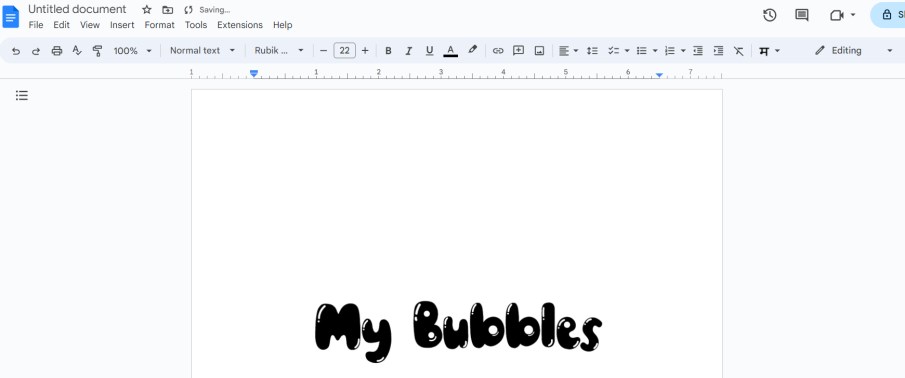Image resolution: width=905 pixels, height=378 pixels.
Task: Click the Share button
Action: point(888,15)
